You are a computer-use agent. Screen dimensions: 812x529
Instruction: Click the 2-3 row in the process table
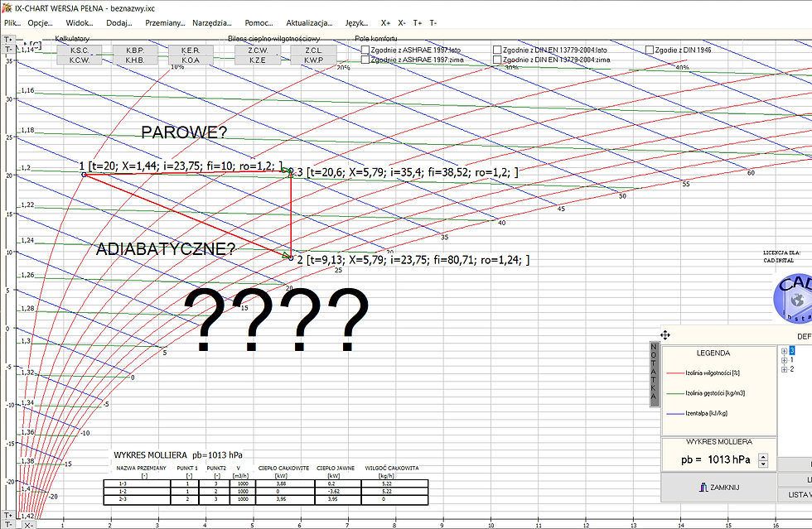coord(266,500)
